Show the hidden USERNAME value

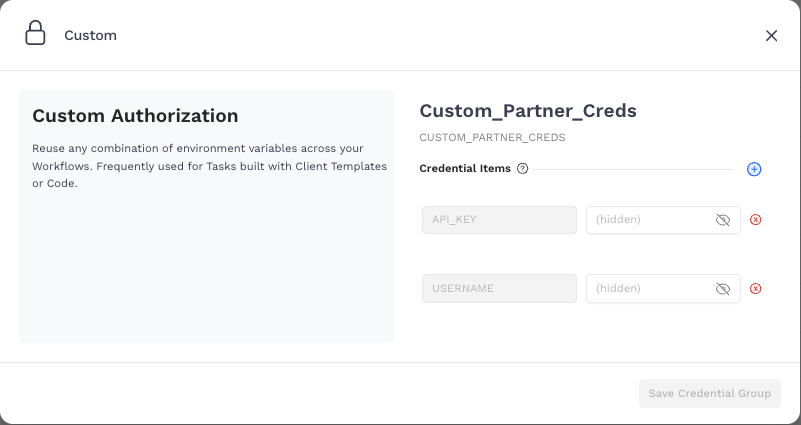723,289
